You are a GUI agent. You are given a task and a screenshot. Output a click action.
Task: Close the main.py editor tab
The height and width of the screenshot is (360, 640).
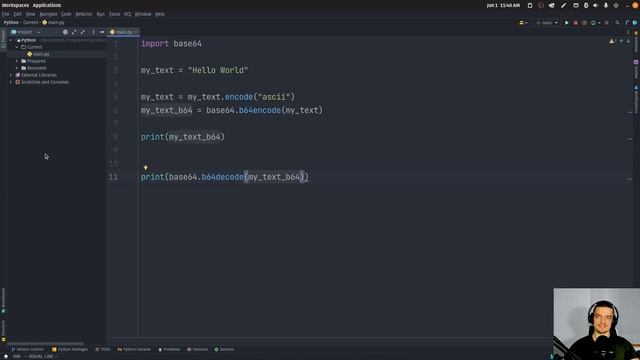(136, 32)
